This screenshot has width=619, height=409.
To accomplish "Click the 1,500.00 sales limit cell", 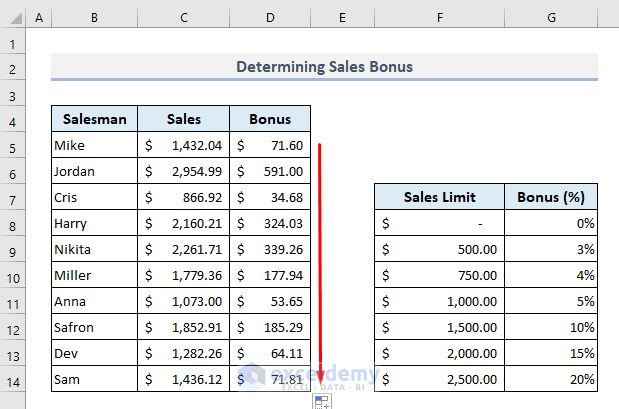I will coord(439,327).
